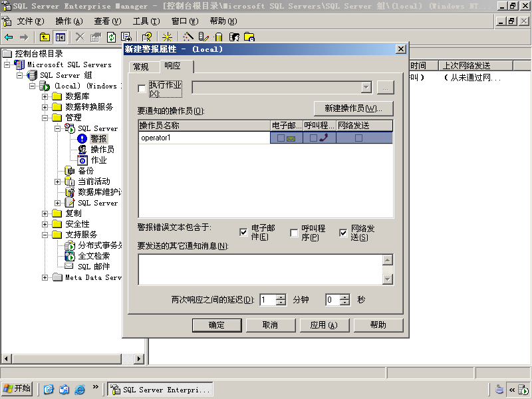Open the 操作(A) menu

pyautogui.click(x=69, y=21)
